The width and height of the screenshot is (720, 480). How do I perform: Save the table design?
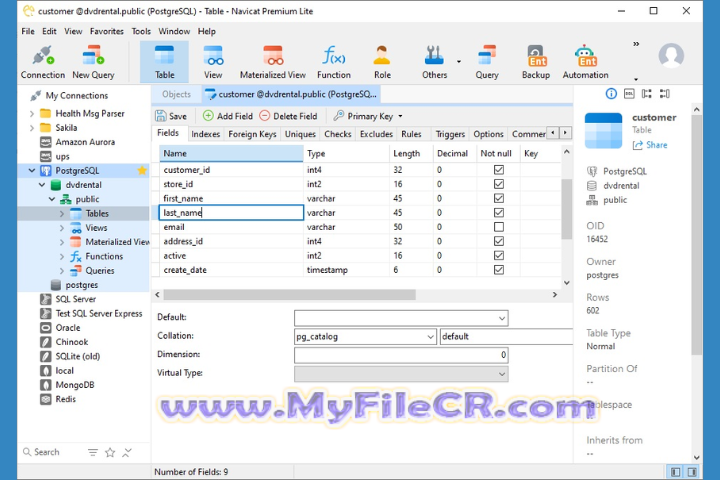171,116
